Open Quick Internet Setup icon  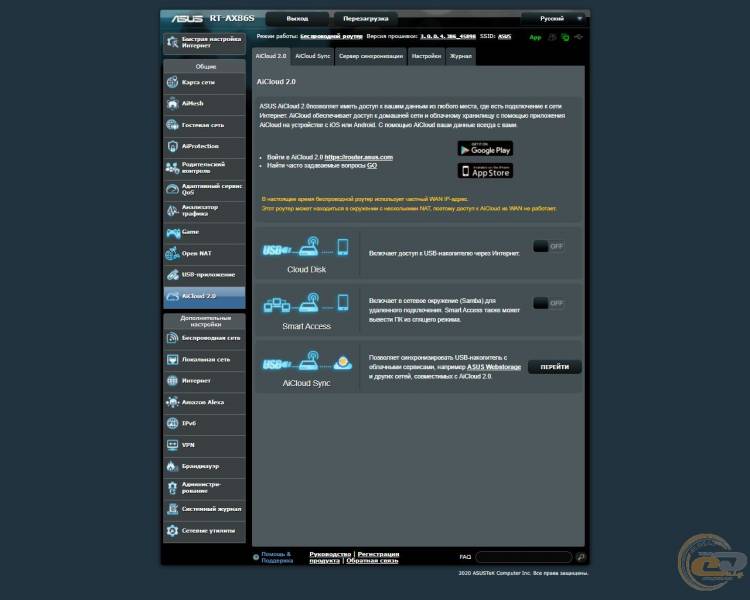point(173,42)
